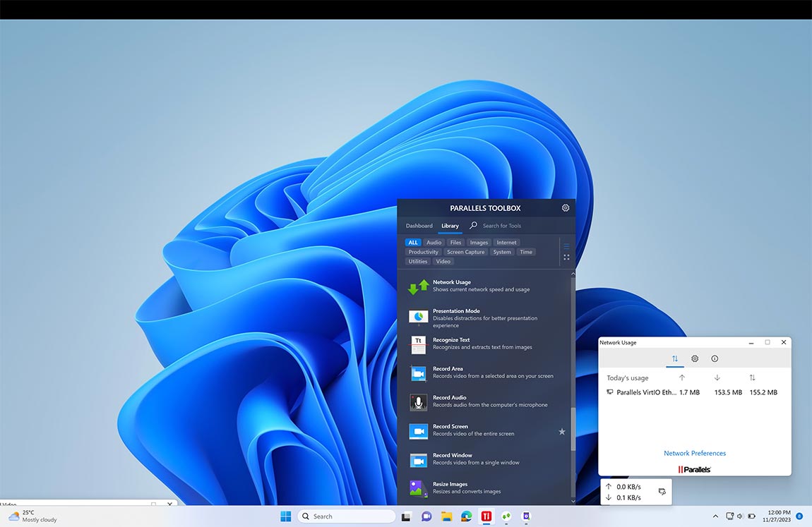Open Parallels Toolbox settings gear
Viewport: 812px width, 527px height.
[x=565, y=207]
